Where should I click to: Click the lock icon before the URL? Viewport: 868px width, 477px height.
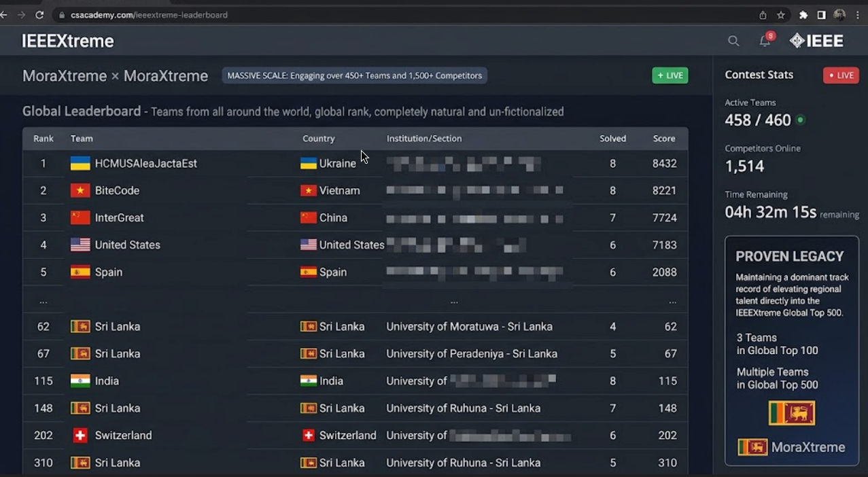click(62, 15)
